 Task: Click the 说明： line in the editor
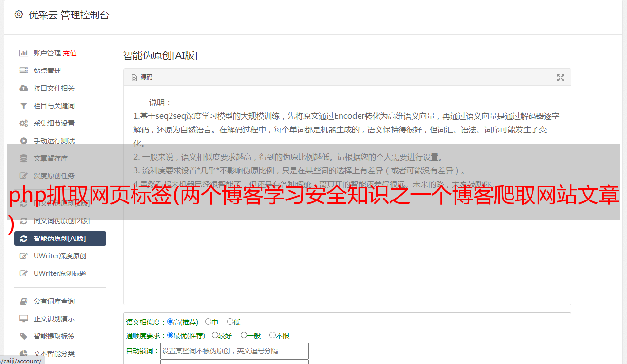tap(160, 103)
